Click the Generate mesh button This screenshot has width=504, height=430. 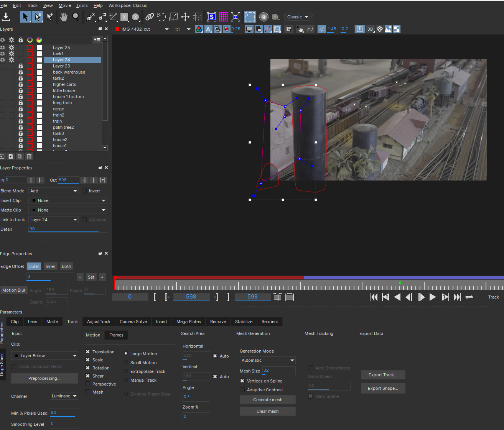pos(268,400)
